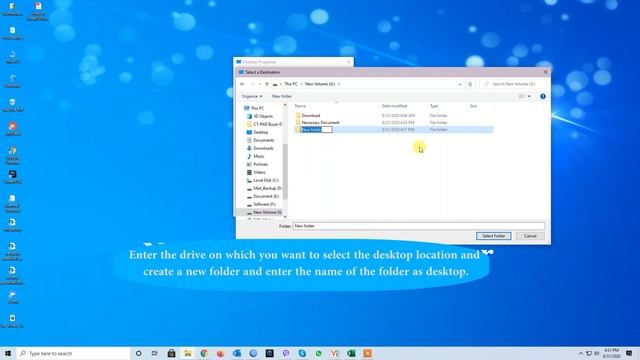Open WhatsApp from the taskbar
This screenshot has height=360, width=640.
tap(318, 353)
